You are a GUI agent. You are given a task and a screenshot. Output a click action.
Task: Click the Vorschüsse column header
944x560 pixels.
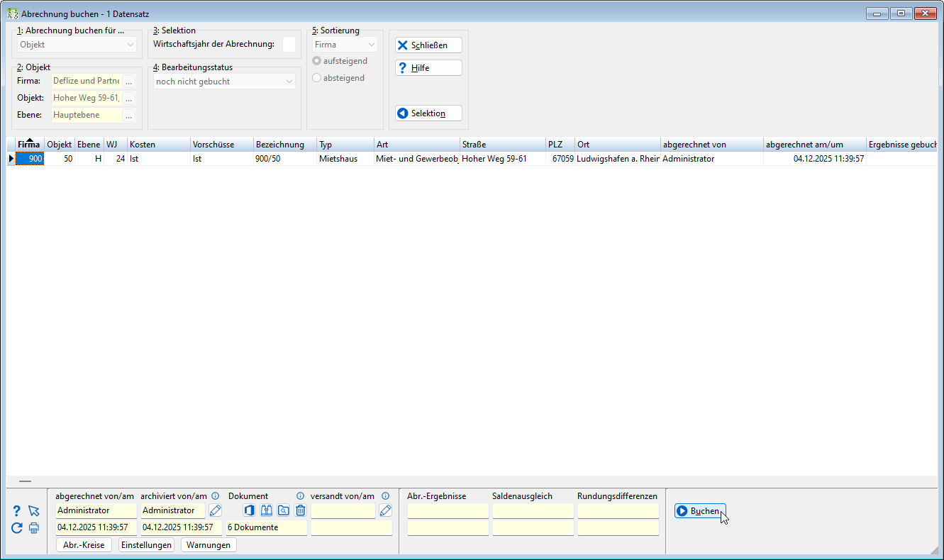(x=221, y=145)
